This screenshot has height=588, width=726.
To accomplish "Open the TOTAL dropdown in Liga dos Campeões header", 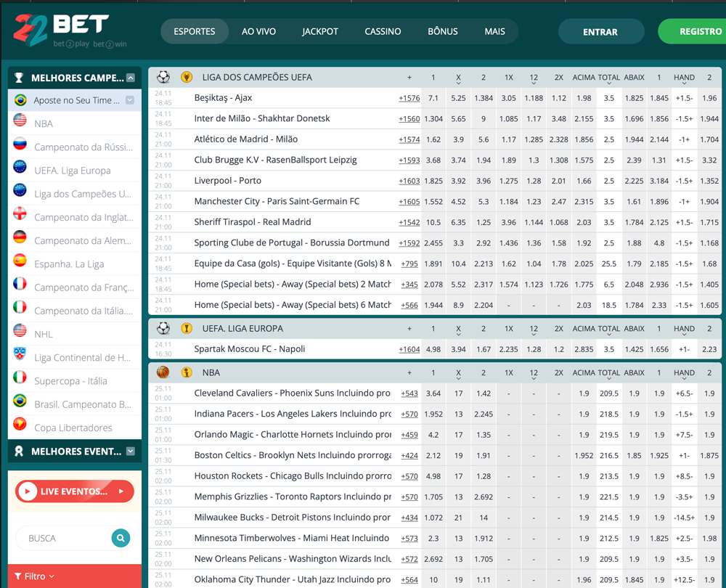I will tap(609, 78).
